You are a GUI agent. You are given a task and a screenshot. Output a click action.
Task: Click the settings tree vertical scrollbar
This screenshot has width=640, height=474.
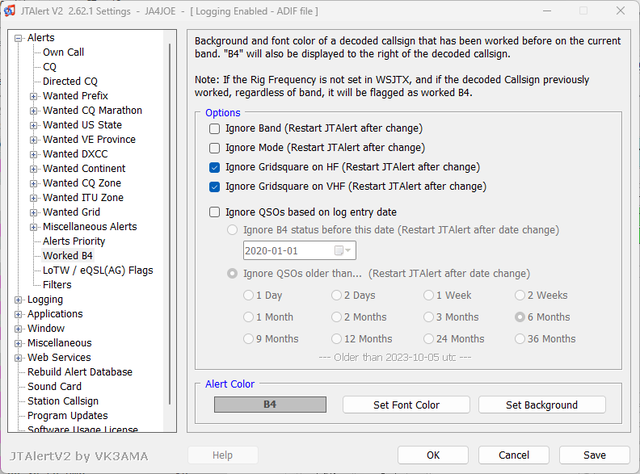coord(170,224)
